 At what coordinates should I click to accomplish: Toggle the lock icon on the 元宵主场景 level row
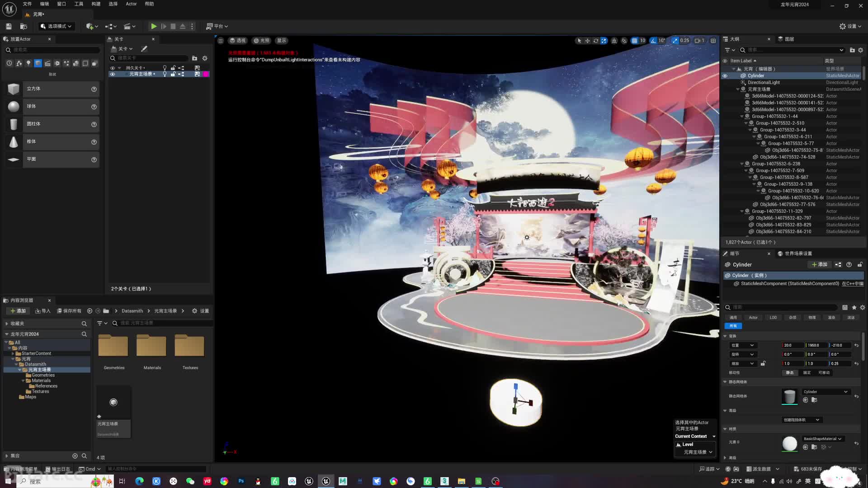click(x=173, y=74)
